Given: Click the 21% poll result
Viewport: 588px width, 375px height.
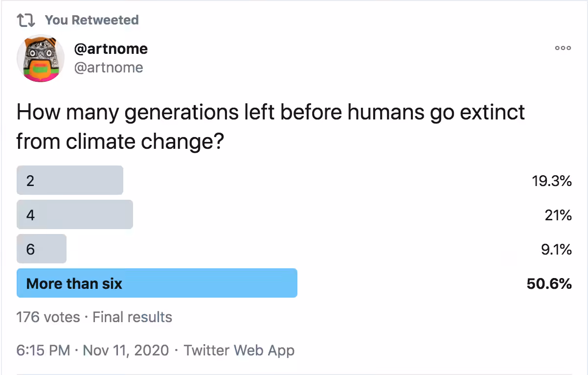Looking at the screenshot, I should 558,215.
